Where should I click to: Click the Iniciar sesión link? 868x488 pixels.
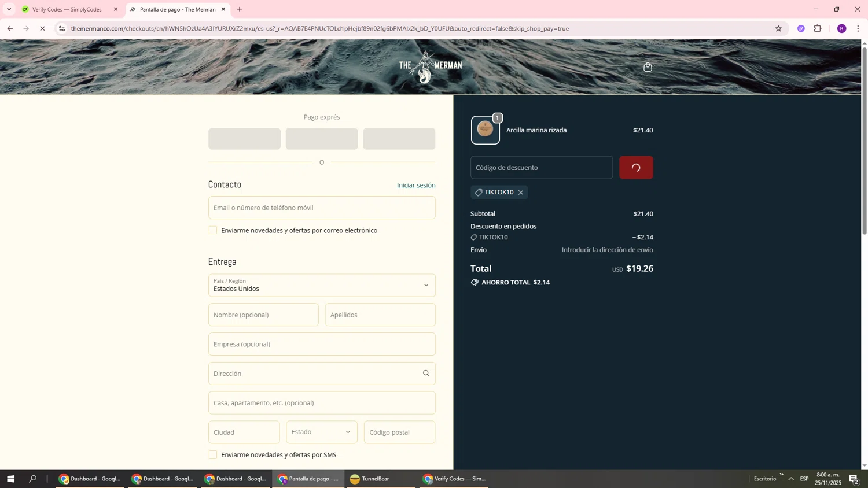pos(416,186)
